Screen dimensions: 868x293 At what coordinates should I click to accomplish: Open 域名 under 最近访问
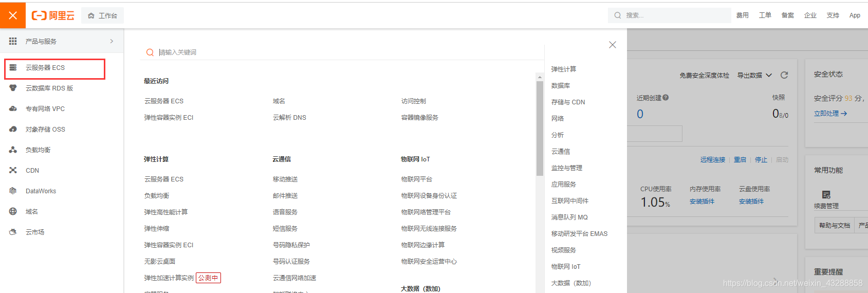click(279, 101)
